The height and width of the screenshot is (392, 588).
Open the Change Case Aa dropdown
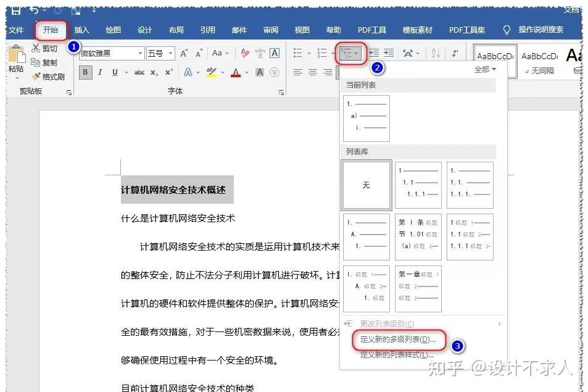click(220, 53)
